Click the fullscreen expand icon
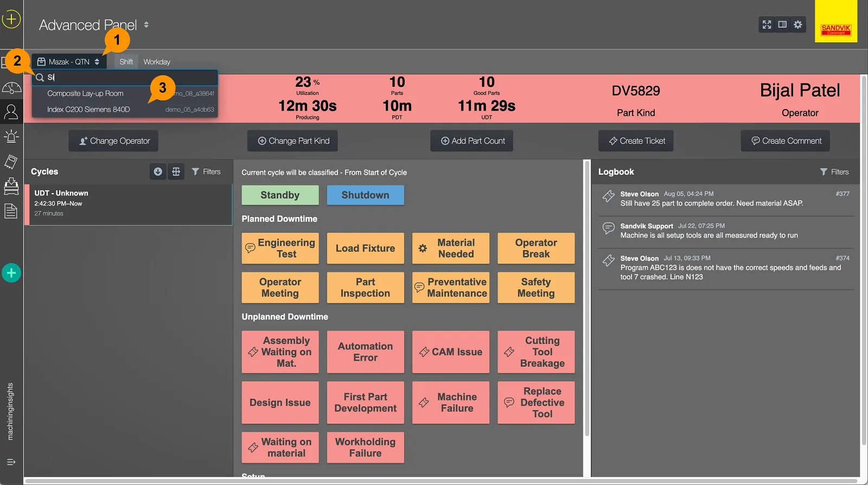 coord(767,24)
